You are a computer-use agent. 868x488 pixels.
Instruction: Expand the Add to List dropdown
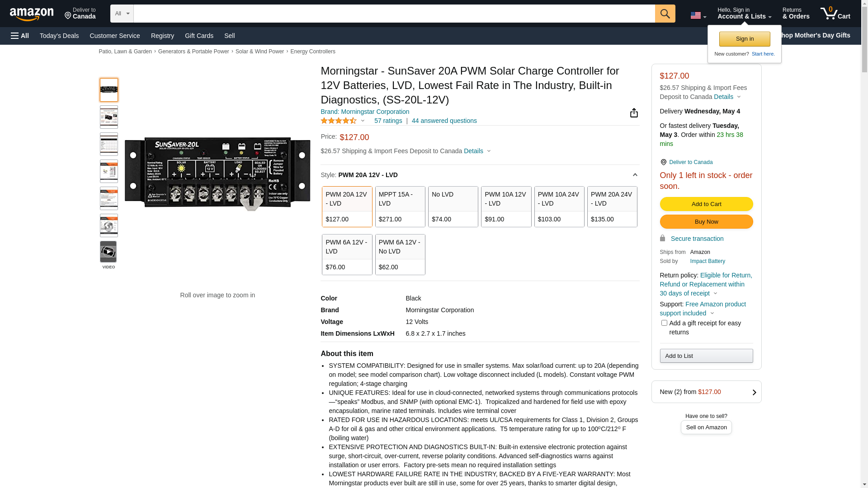click(x=706, y=356)
